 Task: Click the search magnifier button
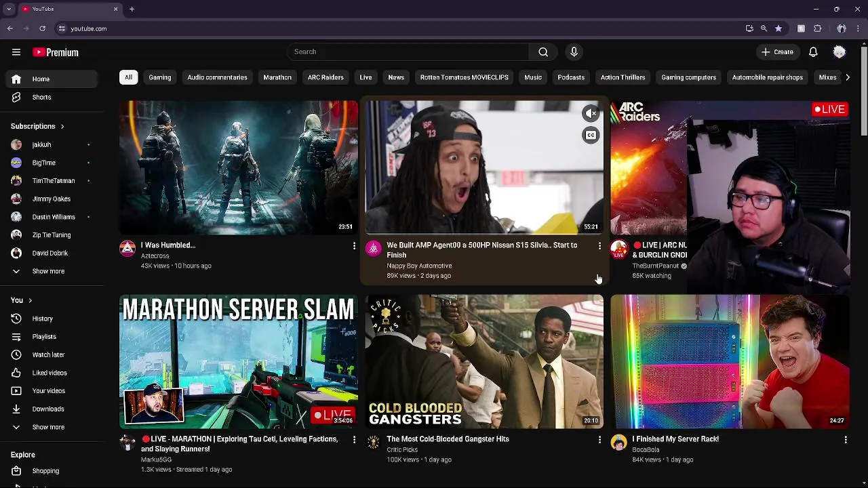tap(543, 52)
